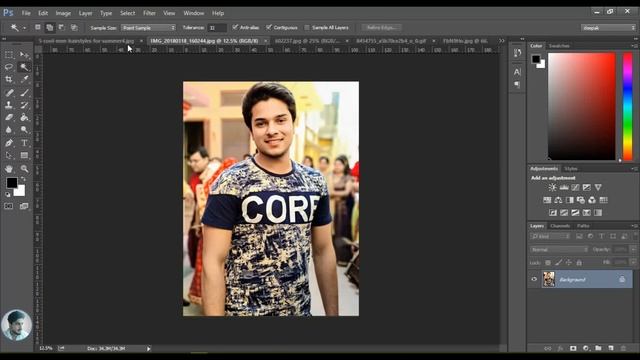Enable Sample All Layers checkbox
The height and width of the screenshot is (360, 640).
tap(307, 27)
